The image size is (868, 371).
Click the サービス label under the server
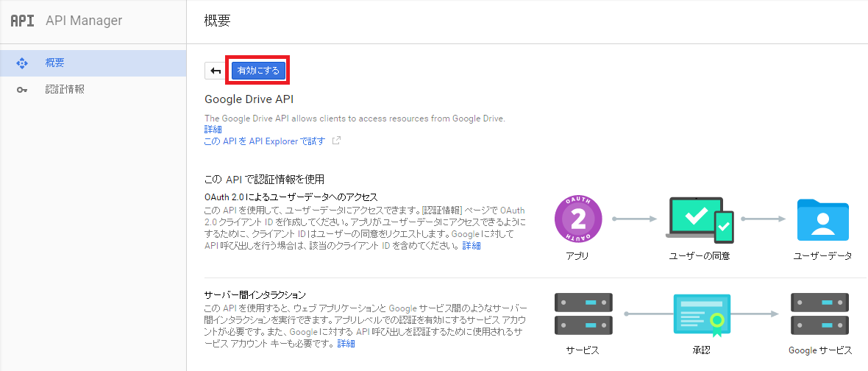[x=583, y=350]
